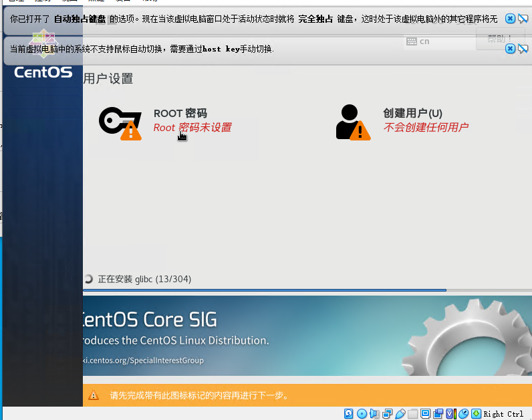This screenshot has height=420, width=532.
Task: Dismiss the keyboard auto-capture notification
Action: pyautogui.click(x=510, y=18)
